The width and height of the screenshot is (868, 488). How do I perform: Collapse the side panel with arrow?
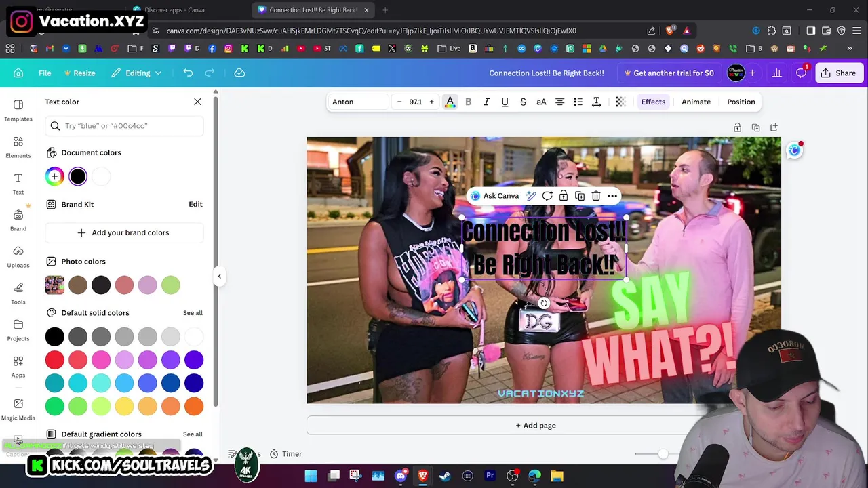[219, 276]
